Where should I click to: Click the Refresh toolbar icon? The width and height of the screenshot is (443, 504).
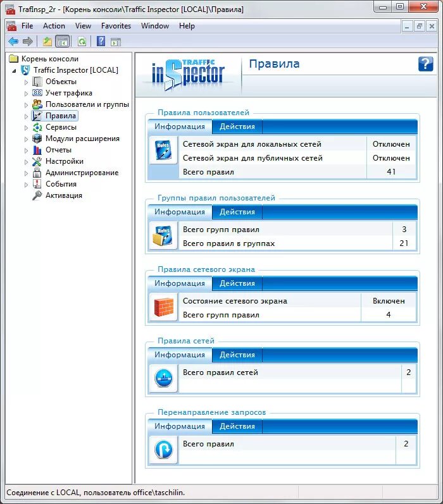pos(82,42)
